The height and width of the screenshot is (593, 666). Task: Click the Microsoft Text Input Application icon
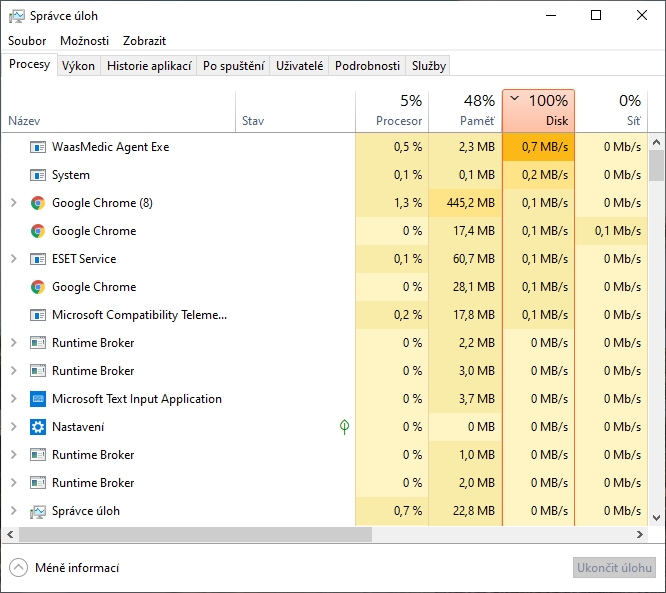click(38, 399)
